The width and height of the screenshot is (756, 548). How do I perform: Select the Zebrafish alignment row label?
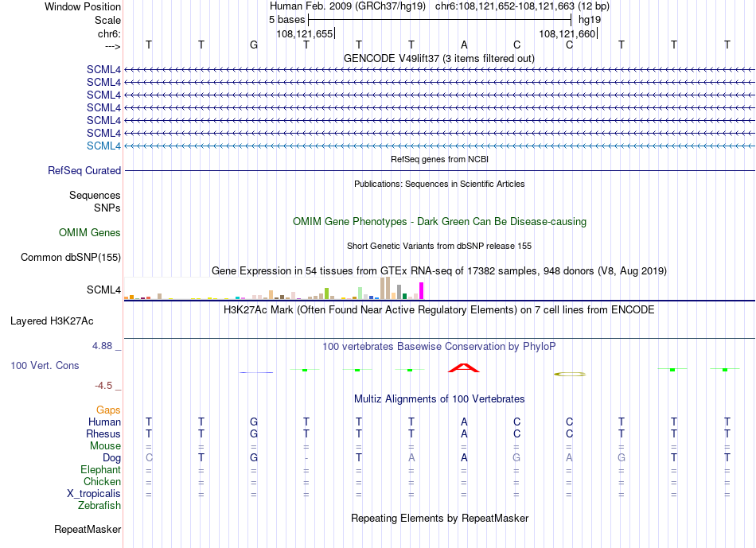click(x=99, y=506)
